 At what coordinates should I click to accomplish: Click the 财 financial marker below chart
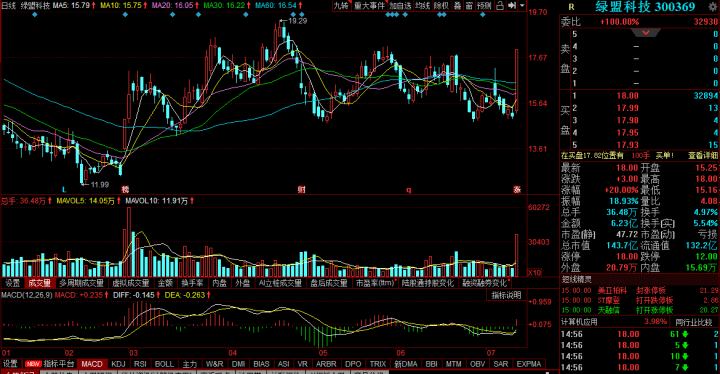[x=301, y=189]
